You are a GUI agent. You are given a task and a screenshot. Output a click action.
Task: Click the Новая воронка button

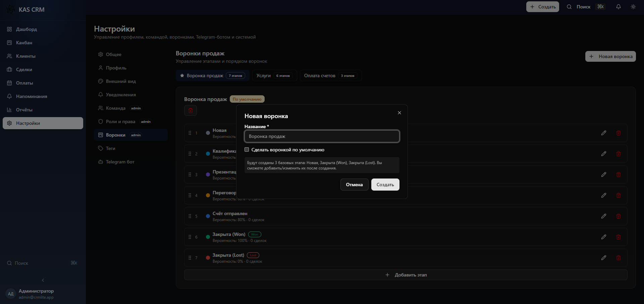click(x=610, y=56)
